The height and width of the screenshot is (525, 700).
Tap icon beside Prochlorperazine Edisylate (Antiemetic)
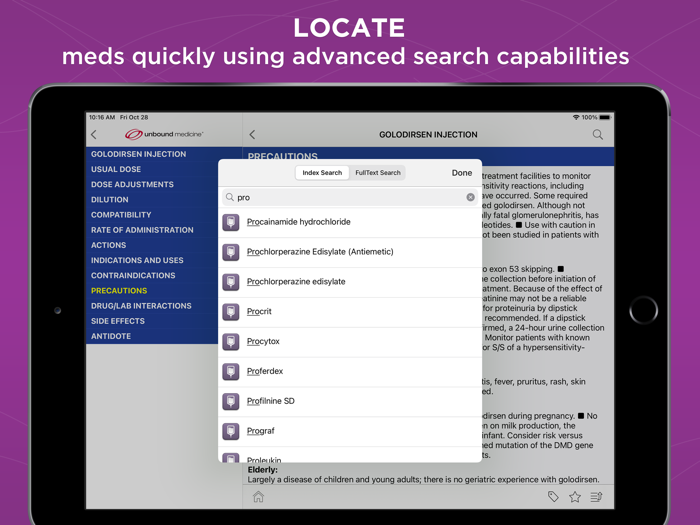pos(231,252)
